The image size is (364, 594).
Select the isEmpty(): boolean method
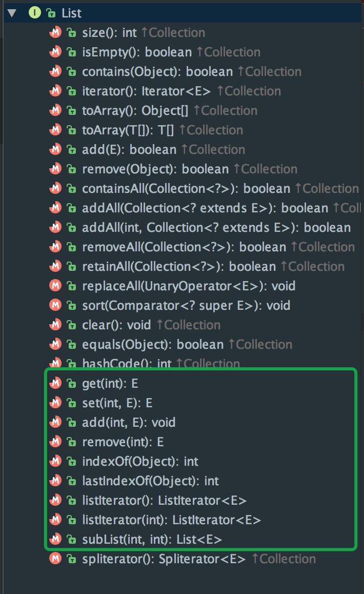coord(171,52)
